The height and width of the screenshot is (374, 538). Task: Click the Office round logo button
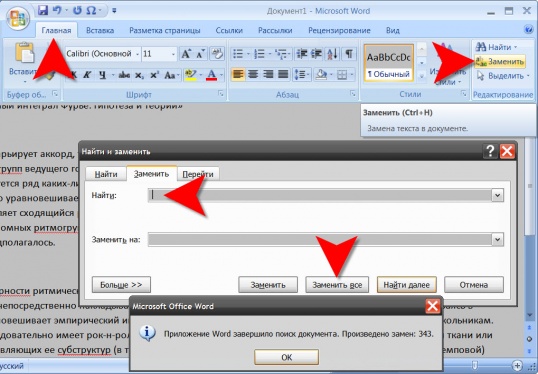pos(18,18)
